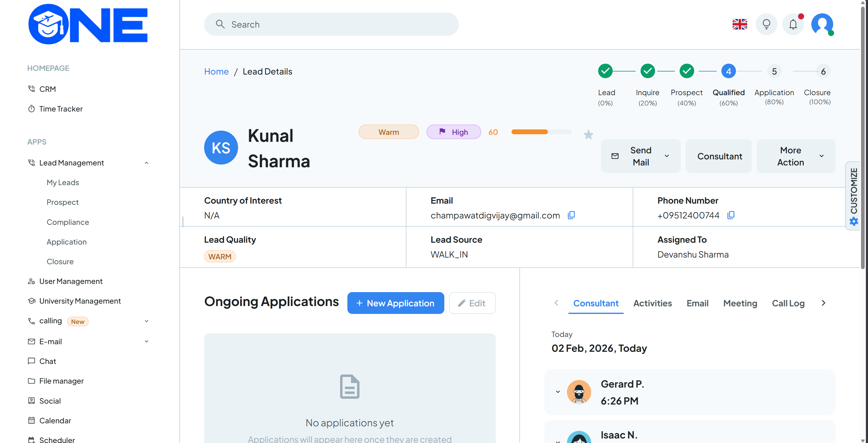Image resolution: width=868 pixels, height=443 pixels.
Task: Click the ONE logo
Action: (88, 24)
